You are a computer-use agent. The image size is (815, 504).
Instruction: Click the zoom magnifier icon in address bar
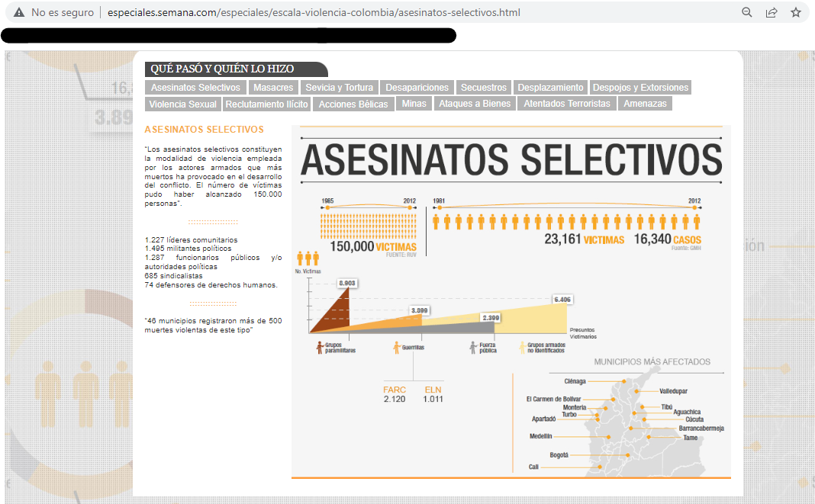[x=746, y=12]
